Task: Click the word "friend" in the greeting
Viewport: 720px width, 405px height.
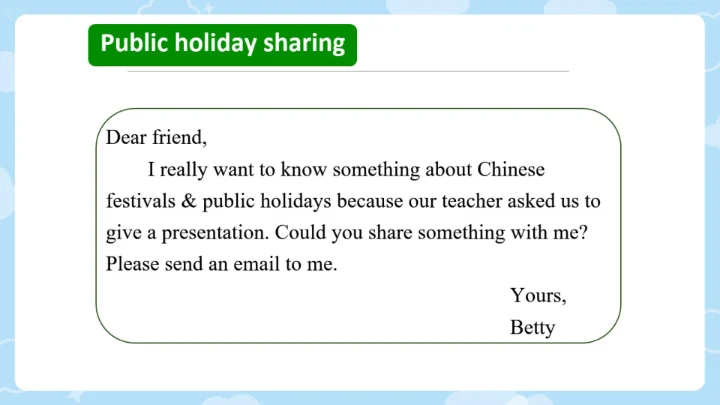Action: coord(179,137)
